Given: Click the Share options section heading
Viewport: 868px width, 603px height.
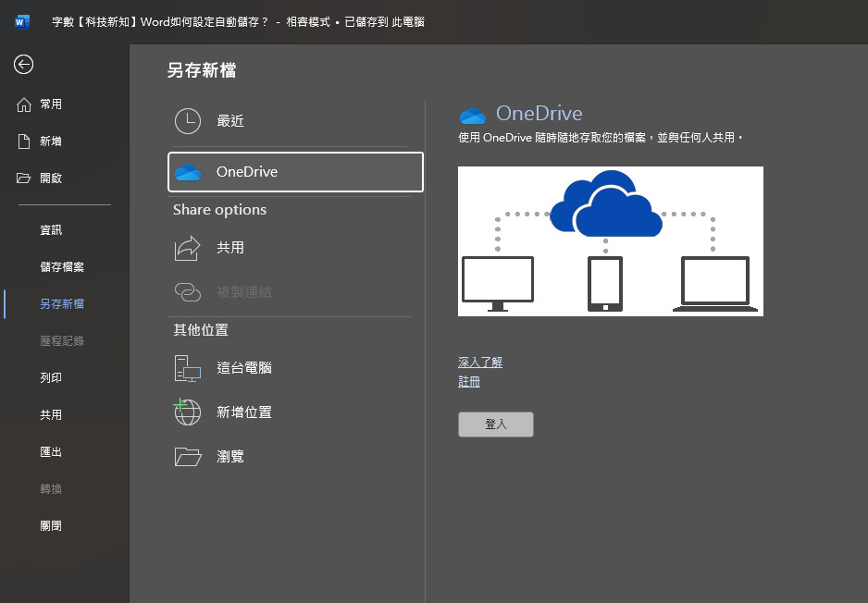Looking at the screenshot, I should point(219,210).
